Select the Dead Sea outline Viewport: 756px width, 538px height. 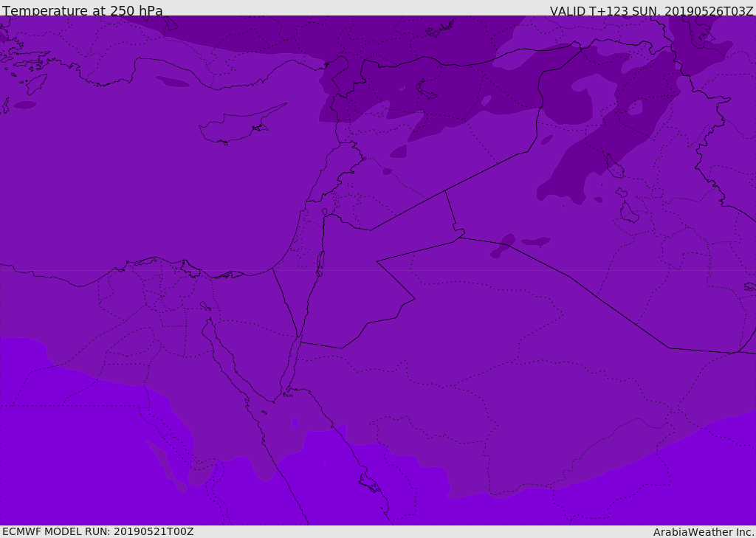tap(320, 261)
